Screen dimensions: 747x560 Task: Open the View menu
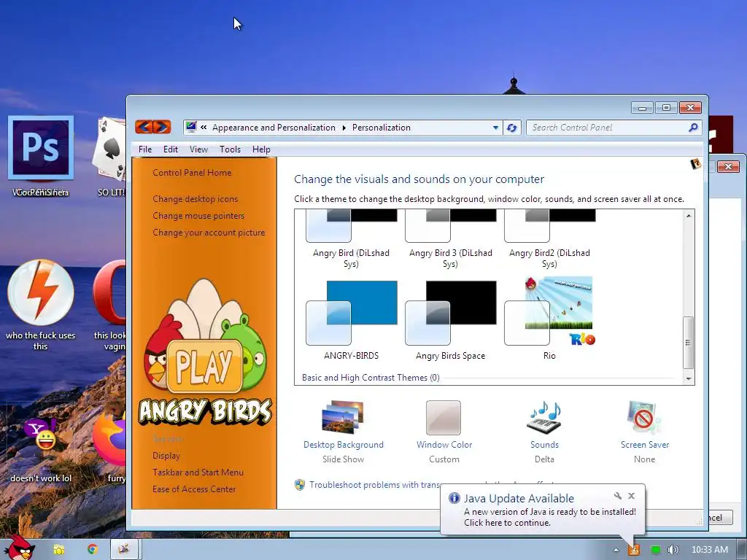(198, 149)
